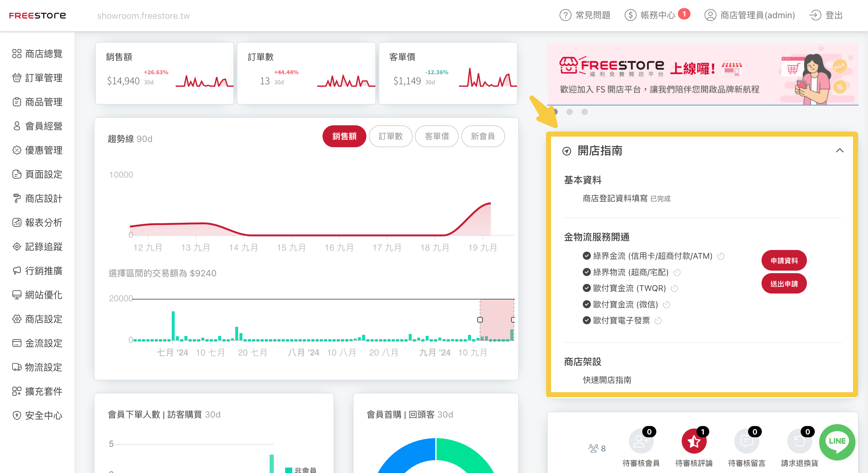Open 待審核會員 pending members icon

[x=641, y=441]
